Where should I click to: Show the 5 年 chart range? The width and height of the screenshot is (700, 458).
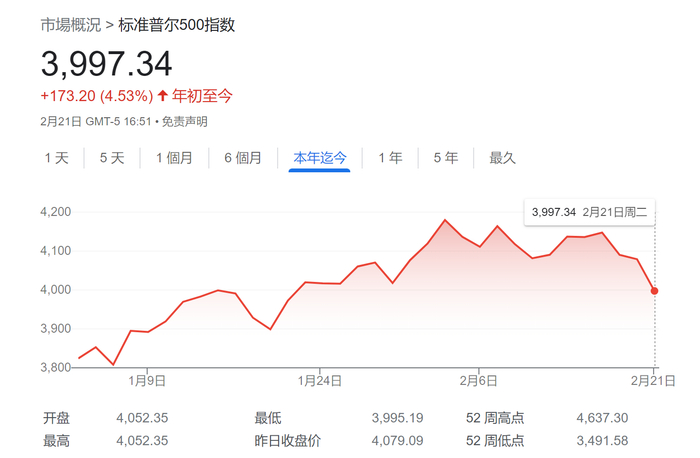446,158
